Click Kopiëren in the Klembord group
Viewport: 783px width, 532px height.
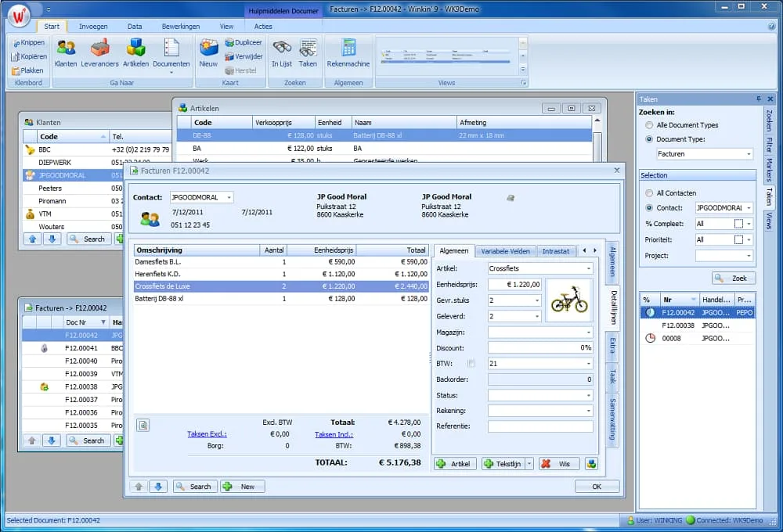point(29,56)
